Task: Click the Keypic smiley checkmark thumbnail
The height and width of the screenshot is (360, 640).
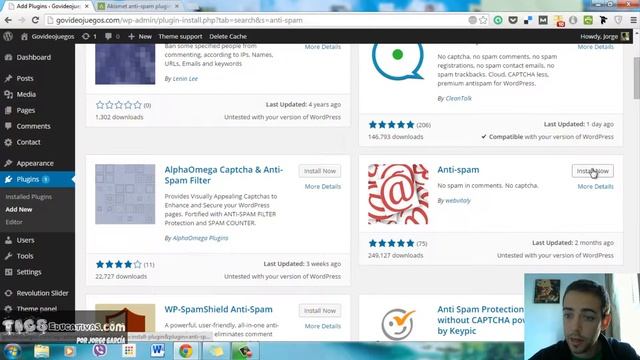Action: 398,323
